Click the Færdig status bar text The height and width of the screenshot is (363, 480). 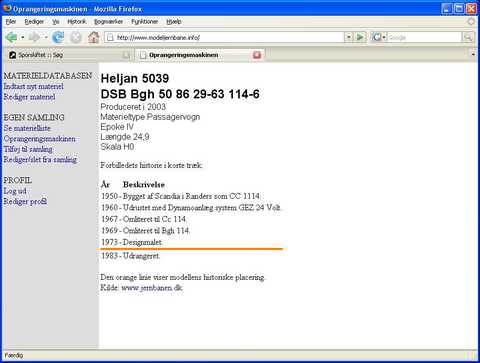[x=14, y=355]
